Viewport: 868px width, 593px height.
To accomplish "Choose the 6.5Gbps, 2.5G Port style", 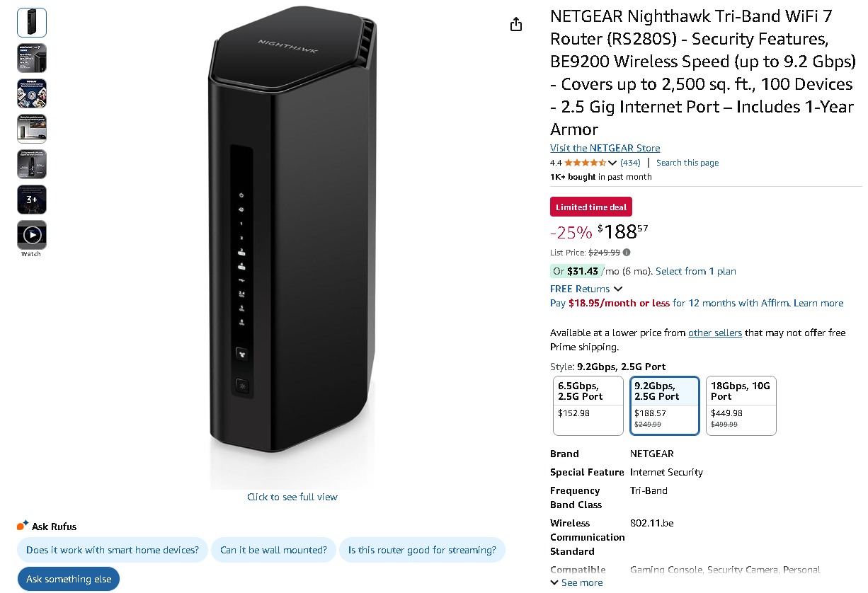I will pyautogui.click(x=588, y=405).
